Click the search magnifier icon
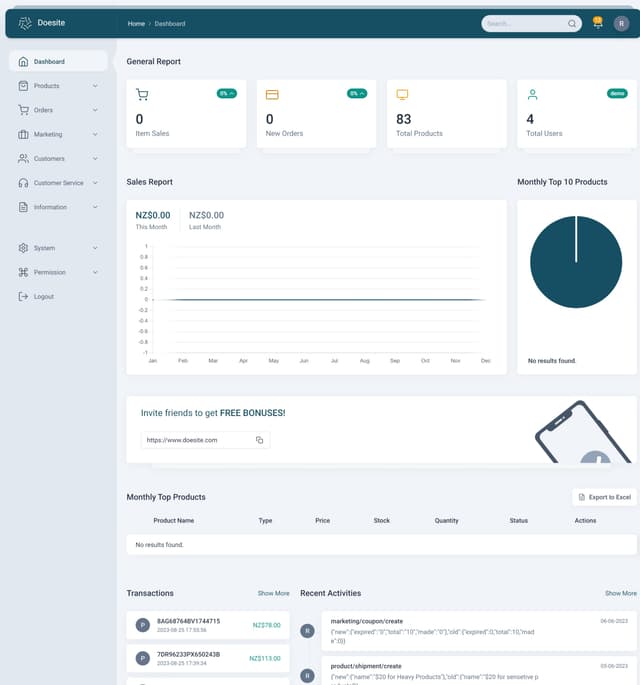The height and width of the screenshot is (685, 640). point(572,23)
